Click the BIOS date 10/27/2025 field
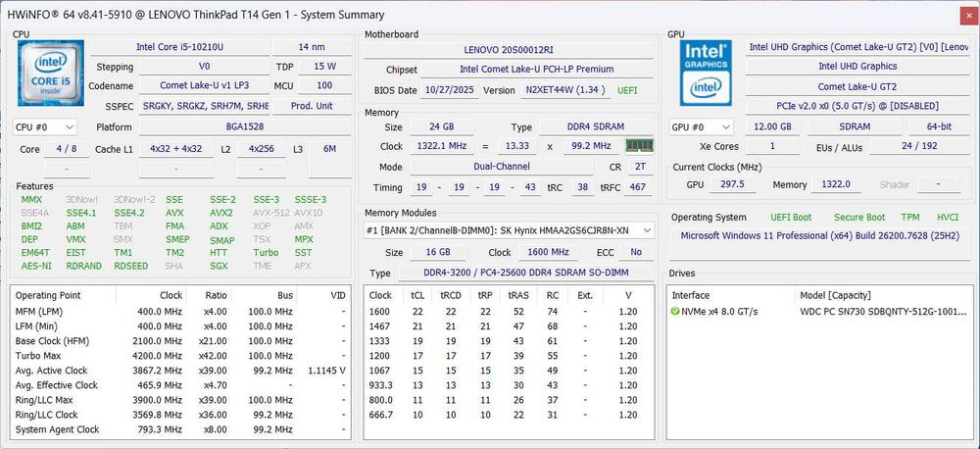 450,90
